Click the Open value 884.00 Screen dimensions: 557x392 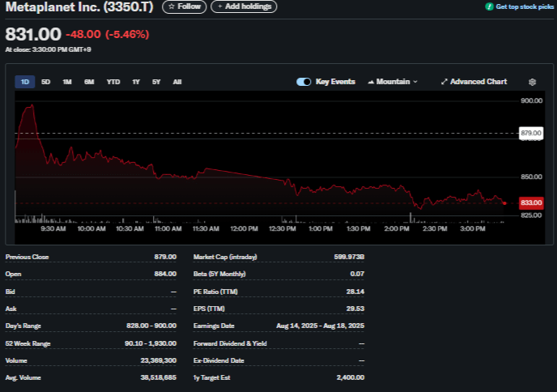coord(165,274)
